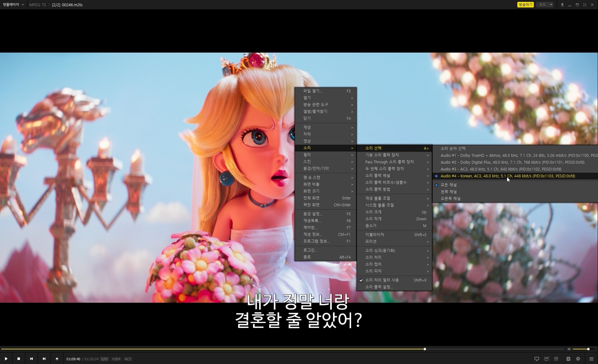Image resolution: width=598 pixels, height=364 pixels.
Task: Toggle 360 degree video mode
Action: [547, 359]
